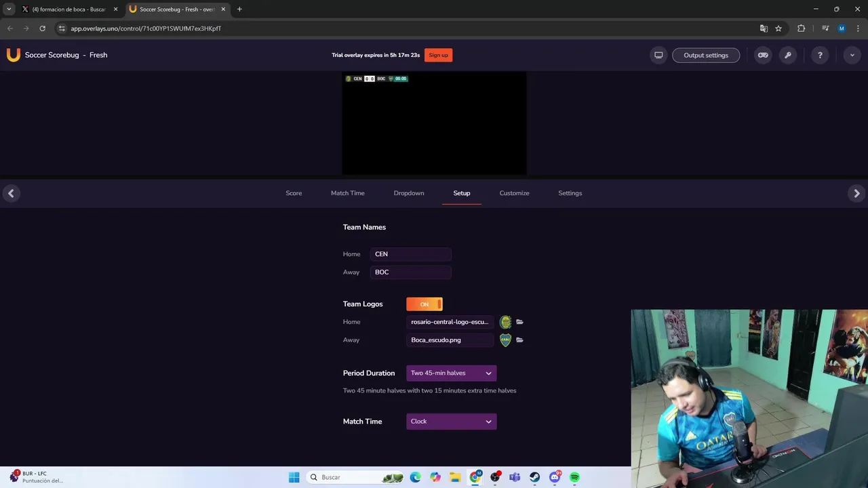This screenshot has height=488, width=868.
Task: Browse for Away logo with folder icon
Action: [519, 340]
